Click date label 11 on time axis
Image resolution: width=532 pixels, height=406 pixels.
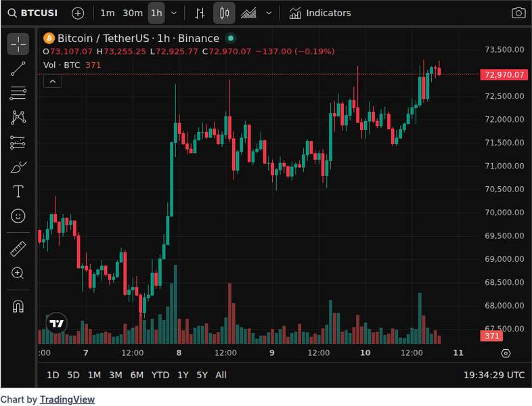coord(458,353)
